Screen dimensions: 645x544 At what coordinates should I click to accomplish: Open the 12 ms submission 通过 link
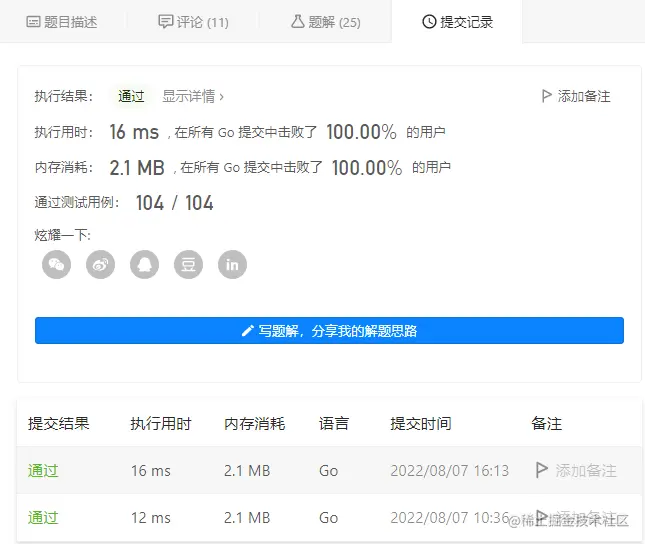(x=43, y=517)
